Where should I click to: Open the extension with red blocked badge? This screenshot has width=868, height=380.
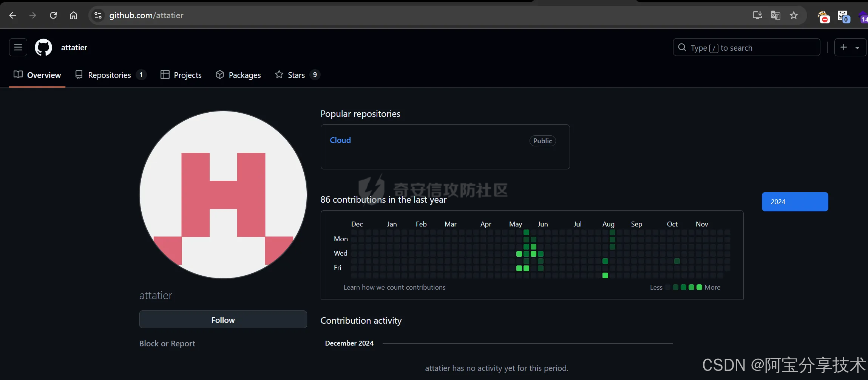823,17
